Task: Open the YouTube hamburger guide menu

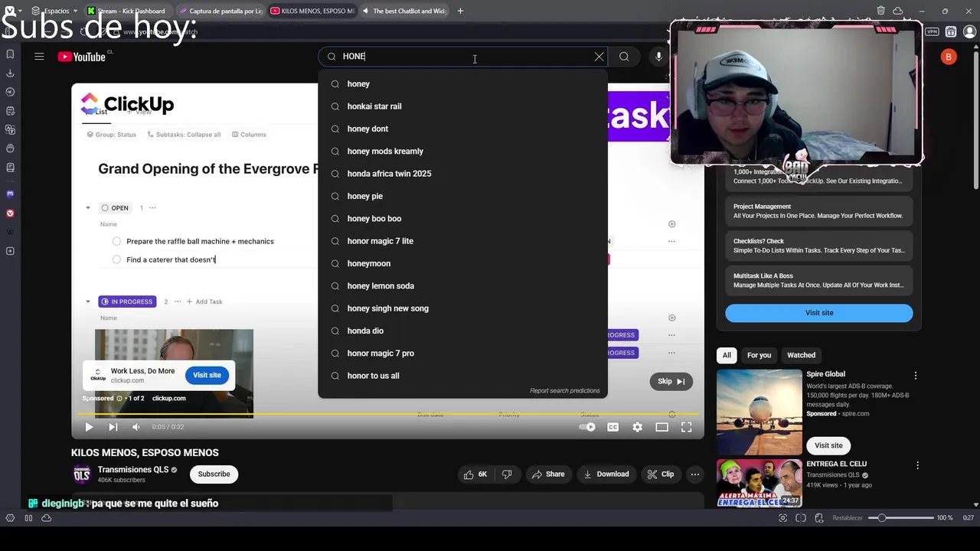Action: coord(39,57)
